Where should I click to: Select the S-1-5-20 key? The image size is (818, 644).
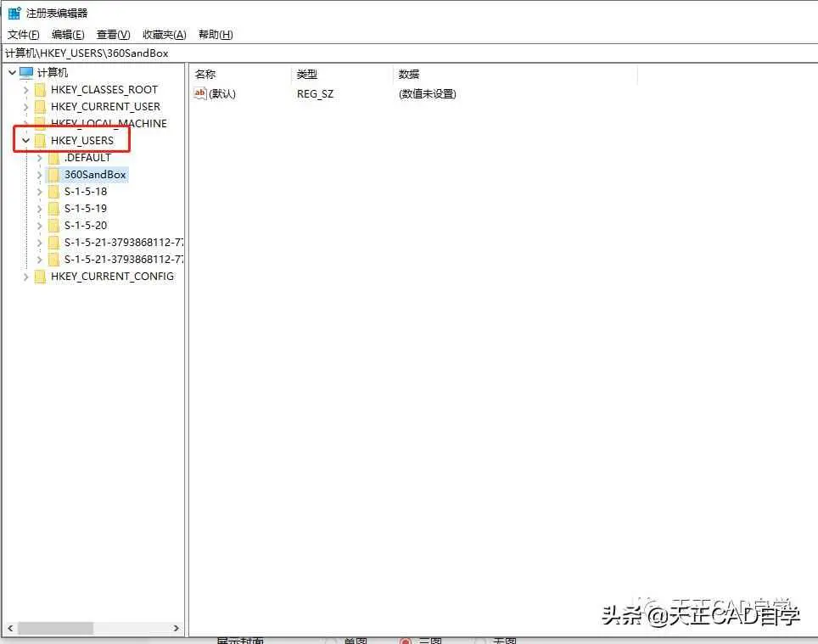point(86,226)
